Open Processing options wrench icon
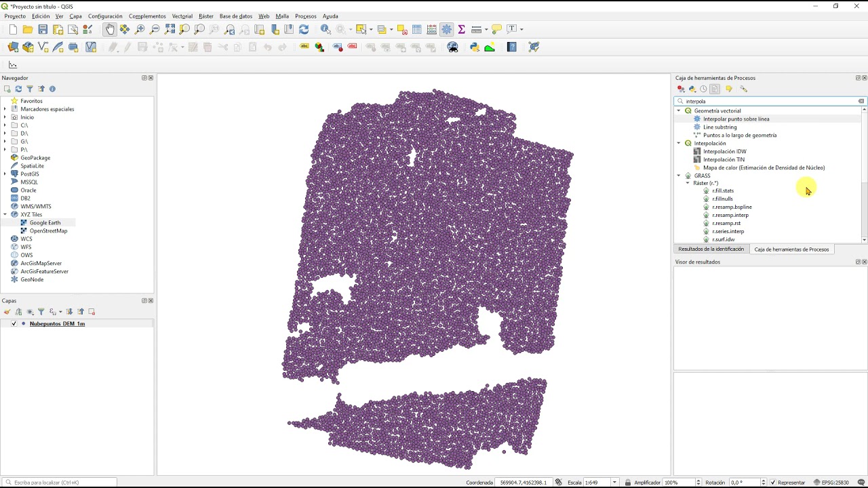Image resolution: width=868 pixels, height=488 pixels. click(x=743, y=89)
